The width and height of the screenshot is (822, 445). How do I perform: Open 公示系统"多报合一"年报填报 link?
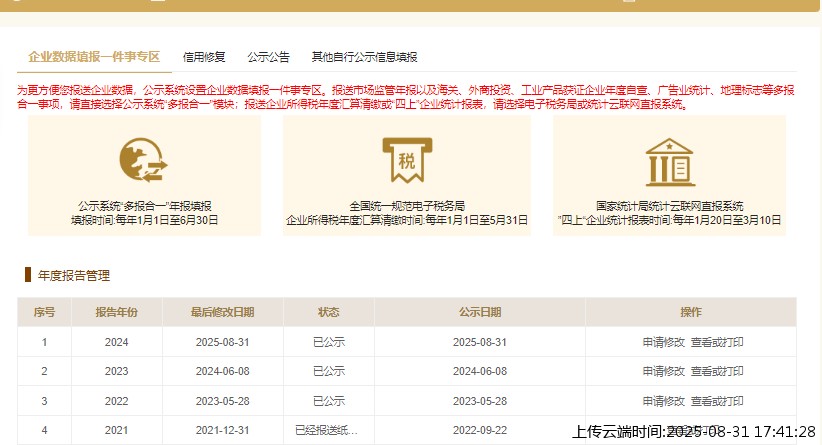point(145,206)
